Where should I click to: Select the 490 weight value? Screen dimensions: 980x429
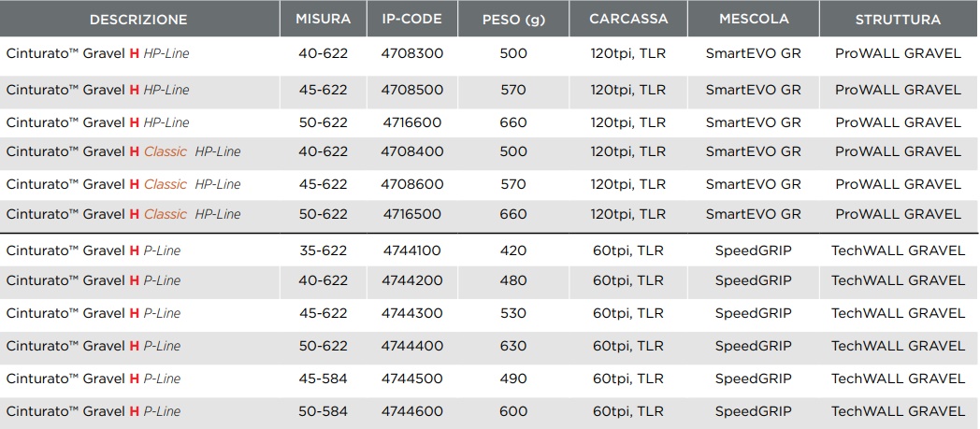coord(513,379)
